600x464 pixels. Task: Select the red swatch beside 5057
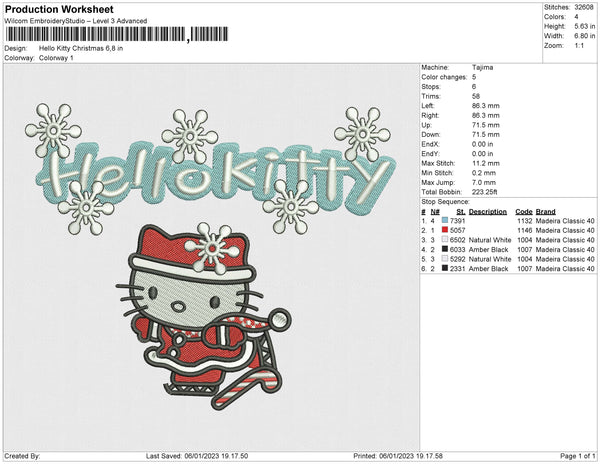coord(445,230)
